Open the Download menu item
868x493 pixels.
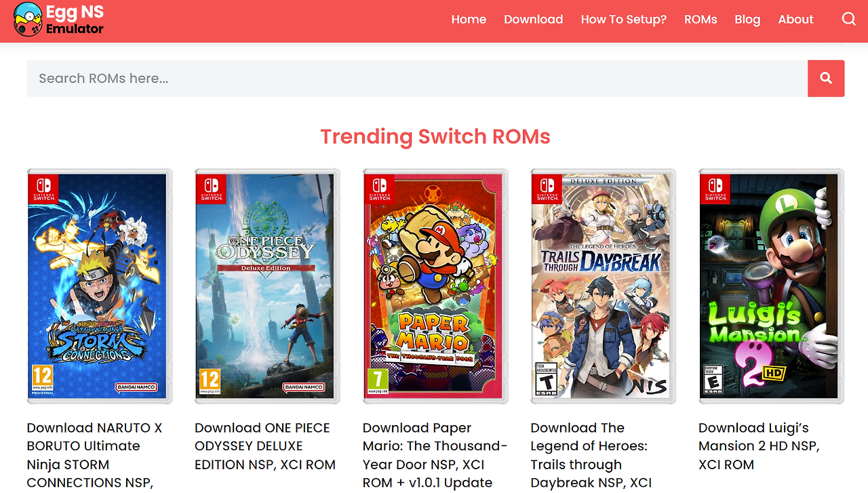[x=533, y=19]
